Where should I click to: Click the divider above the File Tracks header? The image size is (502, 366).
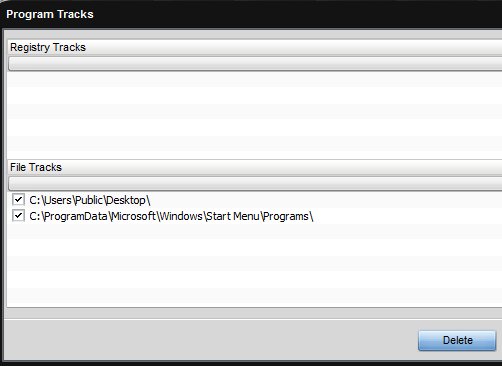coord(255,159)
